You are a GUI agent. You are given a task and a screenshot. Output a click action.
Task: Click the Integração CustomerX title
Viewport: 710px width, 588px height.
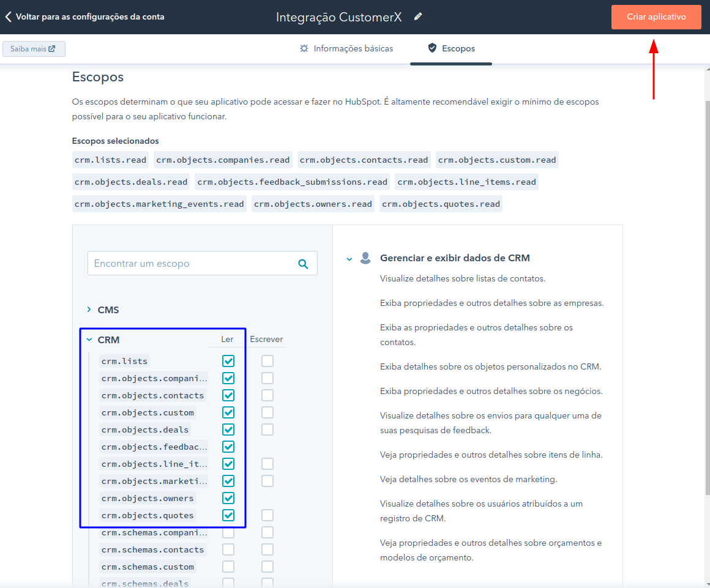click(338, 17)
